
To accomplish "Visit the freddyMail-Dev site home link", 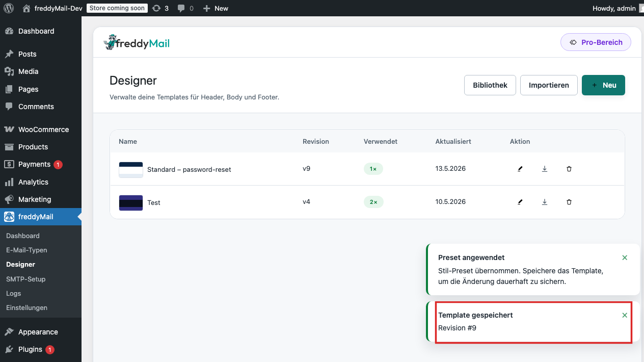I will (52, 8).
